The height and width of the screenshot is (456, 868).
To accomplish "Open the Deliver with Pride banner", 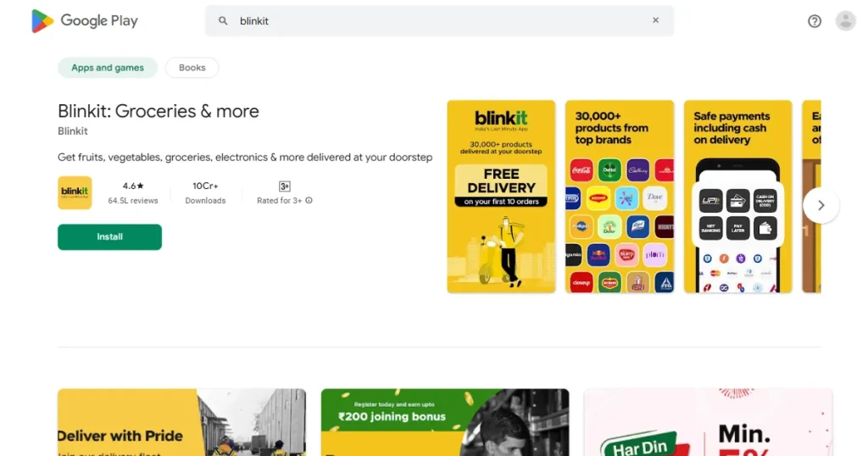I will point(181,422).
